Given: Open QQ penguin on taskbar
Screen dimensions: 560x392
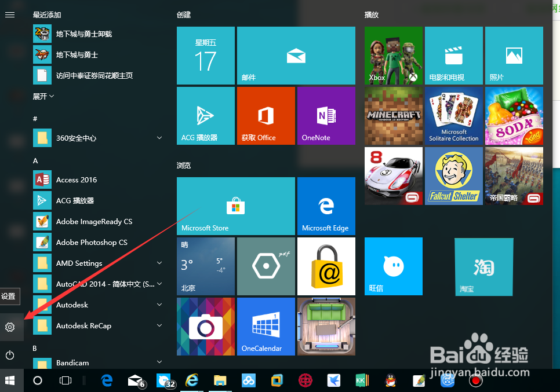Looking at the screenshot, I should [391, 380].
